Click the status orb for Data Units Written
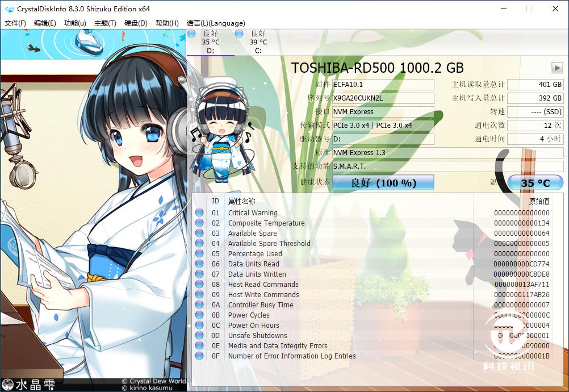 (199, 274)
